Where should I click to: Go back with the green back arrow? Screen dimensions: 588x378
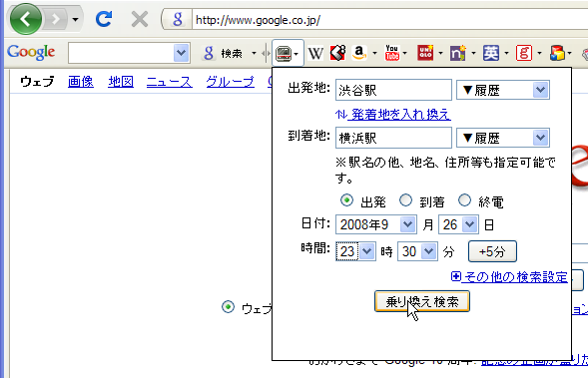26,19
